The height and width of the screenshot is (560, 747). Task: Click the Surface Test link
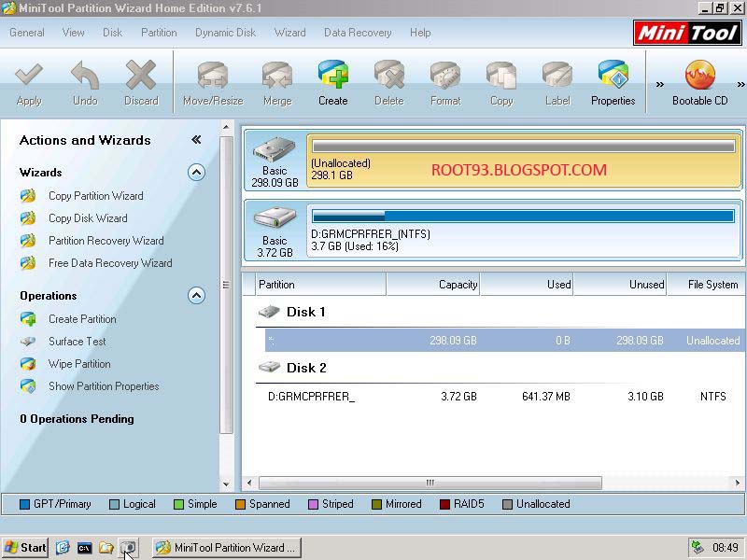(78, 342)
